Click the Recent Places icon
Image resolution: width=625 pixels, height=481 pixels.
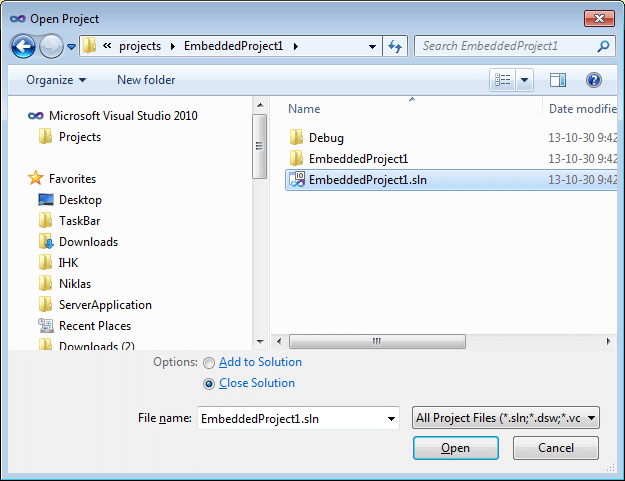tap(46, 326)
